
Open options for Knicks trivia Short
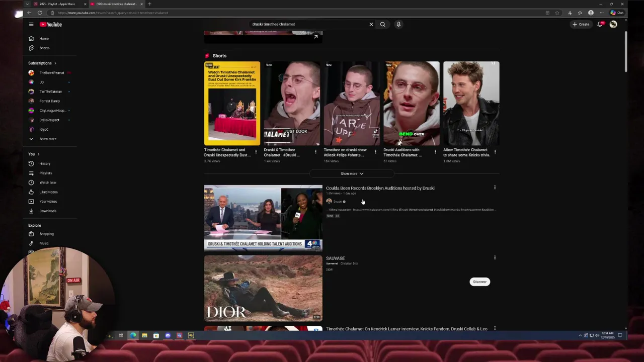[x=495, y=151]
